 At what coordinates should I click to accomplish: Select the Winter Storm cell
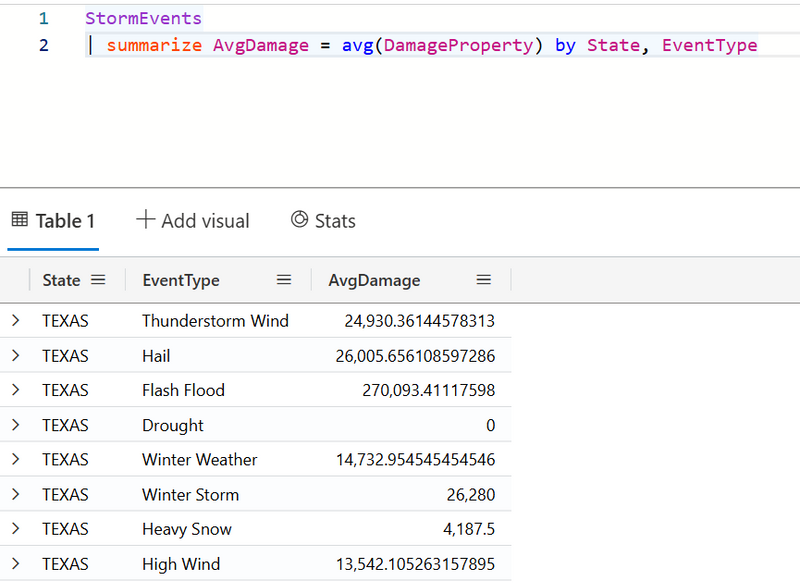pos(190,494)
